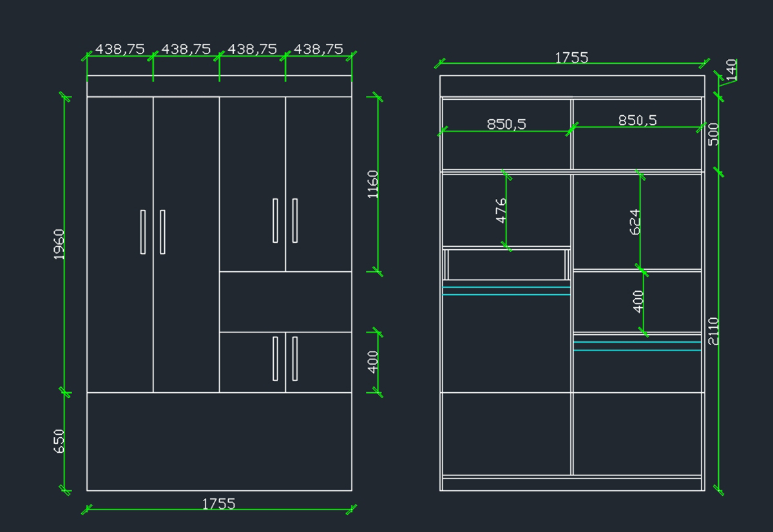Select the 400 dimension beside lower small doors

[x=373, y=361]
